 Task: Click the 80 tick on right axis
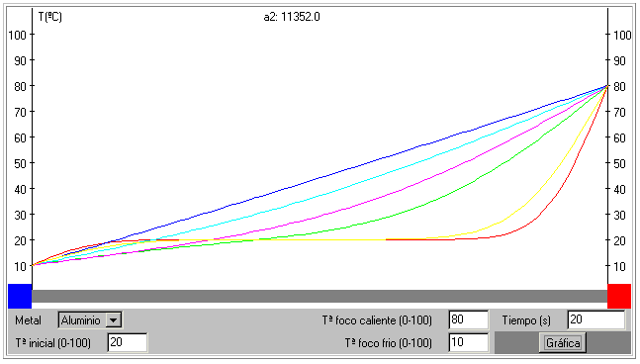point(619,86)
